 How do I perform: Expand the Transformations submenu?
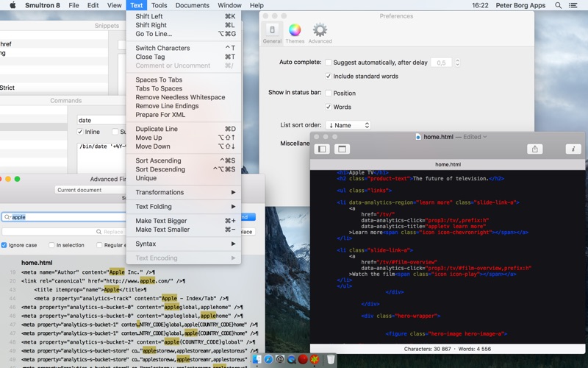pyautogui.click(x=184, y=192)
